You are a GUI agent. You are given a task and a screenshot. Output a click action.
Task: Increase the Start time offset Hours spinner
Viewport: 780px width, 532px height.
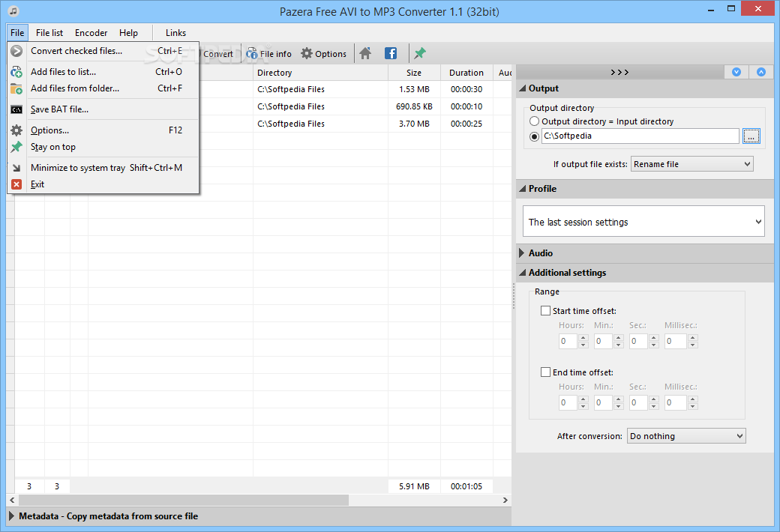point(583,338)
